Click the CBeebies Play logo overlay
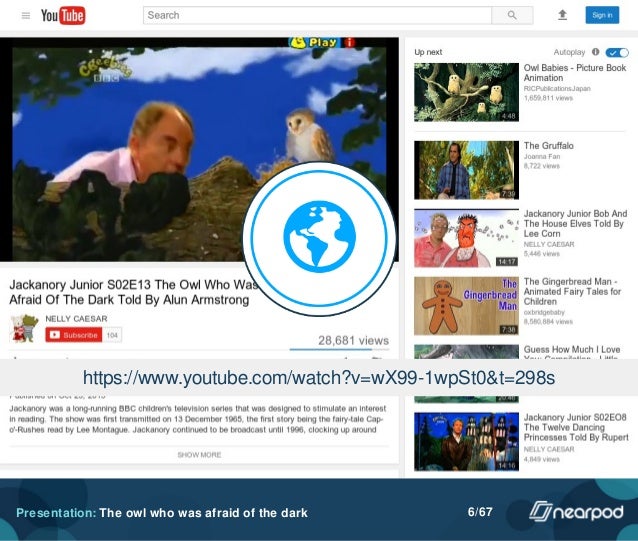638x541 pixels. pyautogui.click(x=313, y=42)
